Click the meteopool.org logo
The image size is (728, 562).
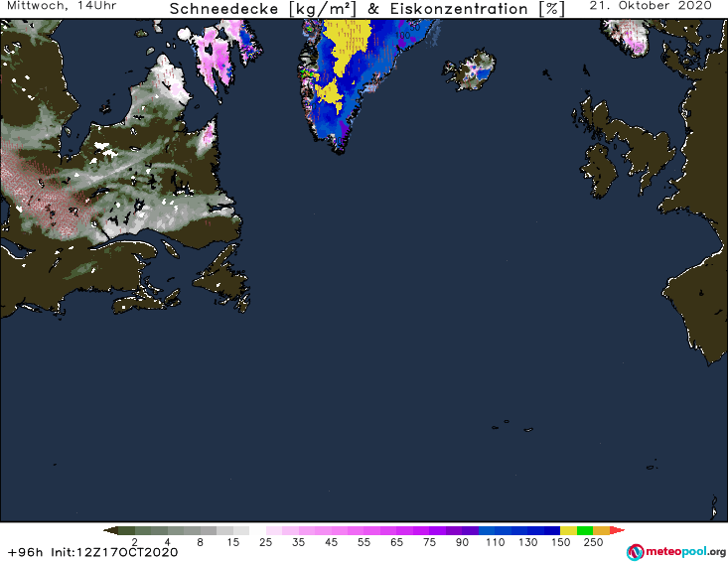pos(676,552)
